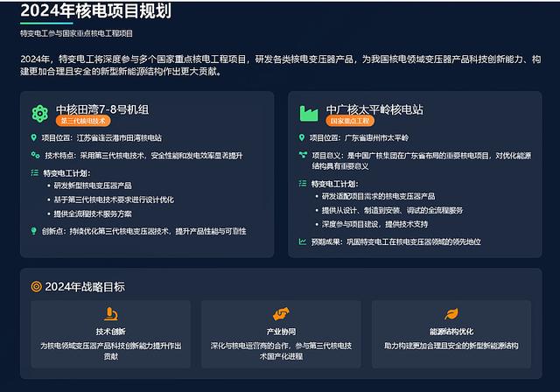560x392 pixels.
Task: Click the list icon beside 特变电工计划 in 田湾 card
Action: (x=35, y=173)
